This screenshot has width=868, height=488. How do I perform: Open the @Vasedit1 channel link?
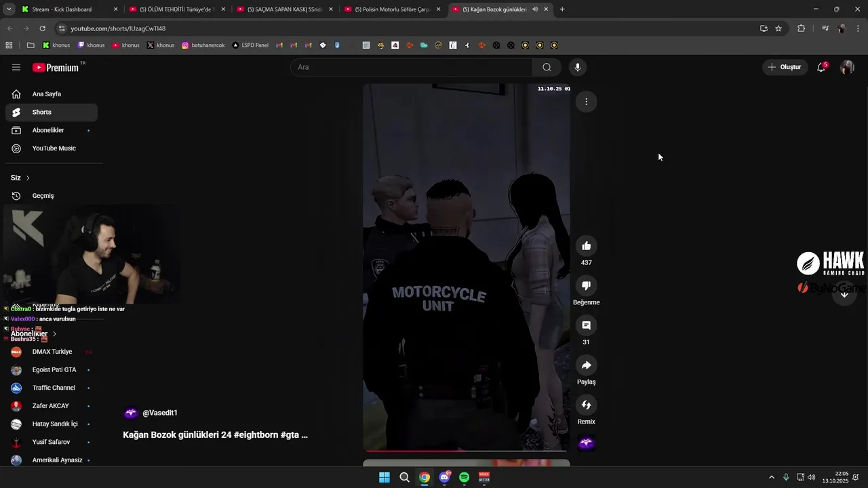pyautogui.click(x=159, y=413)
